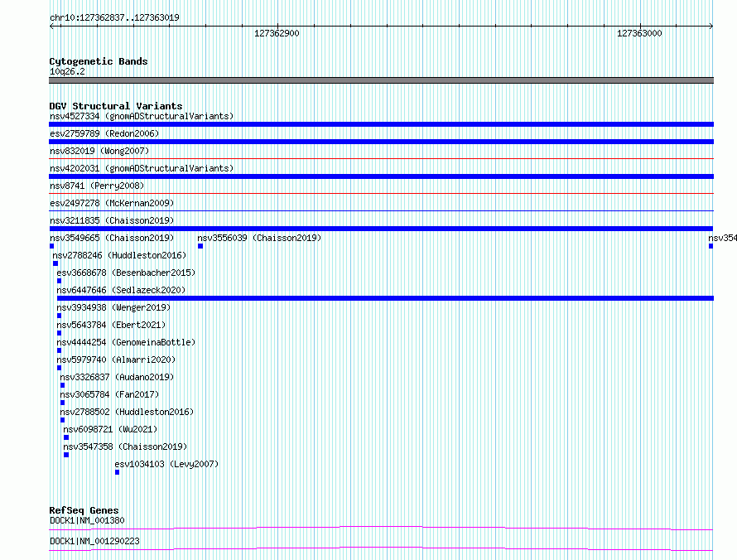Click the blue marker under nsv3547358

pos(66,455)
